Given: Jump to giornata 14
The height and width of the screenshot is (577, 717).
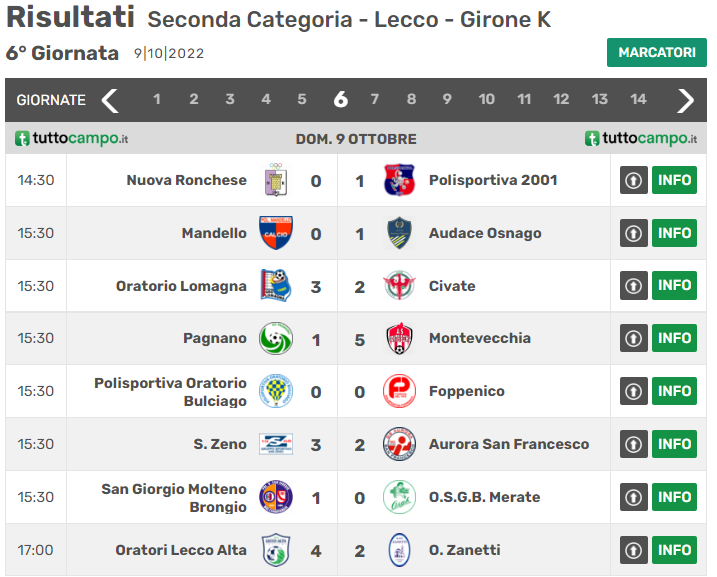Looking at the screenshot, I should click(x=638, y=100).
